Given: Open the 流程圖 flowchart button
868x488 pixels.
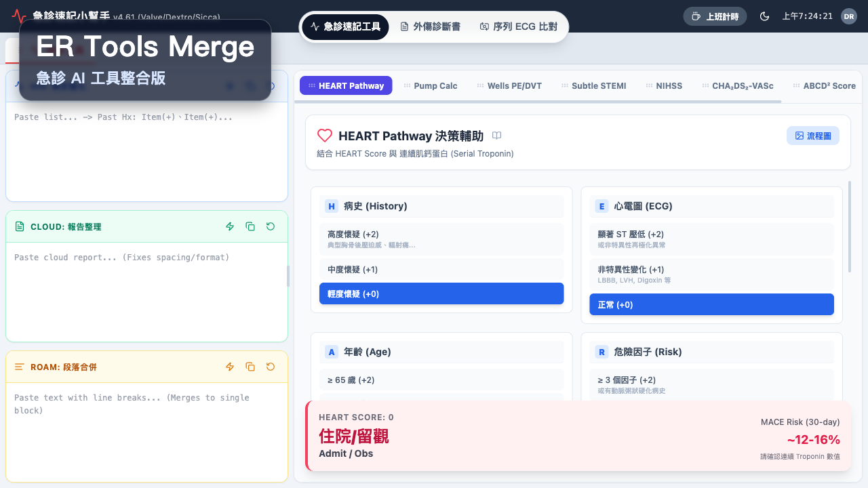Looking at the screenshot, I should pyautogui.click(x=812, y=136).
